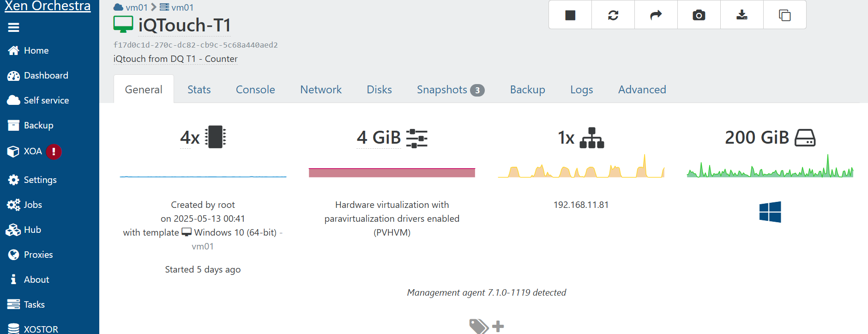Edit the 4 GiB memory value
868x334 pixels.
tap(379, 138)
